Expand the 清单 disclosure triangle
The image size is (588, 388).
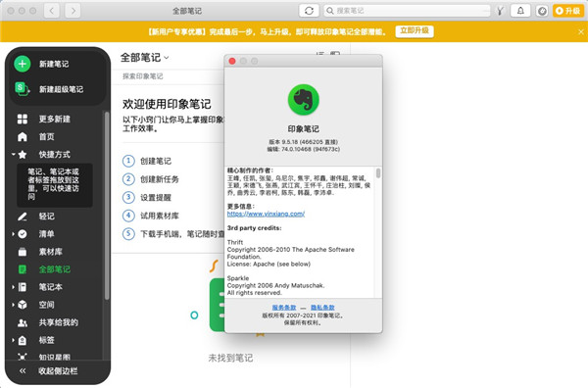(x=13, y=234)
